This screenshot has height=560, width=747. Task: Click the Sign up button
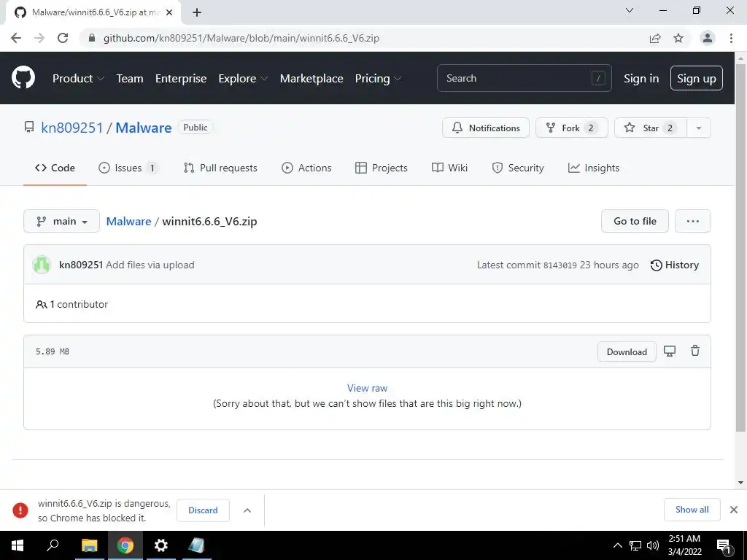(x=697, y=78)
